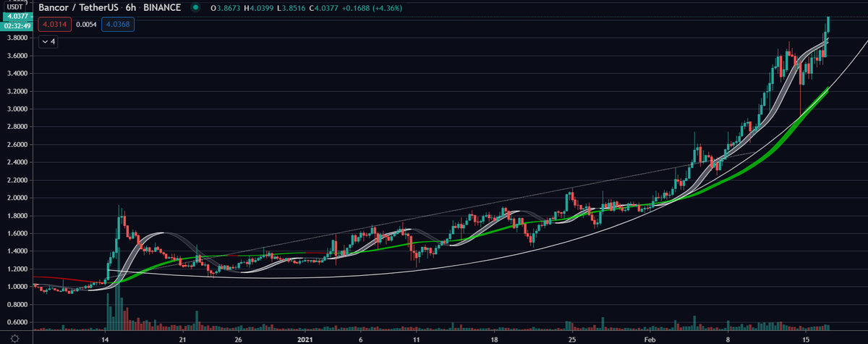Click the Feb label on time axis

[650, 338]
